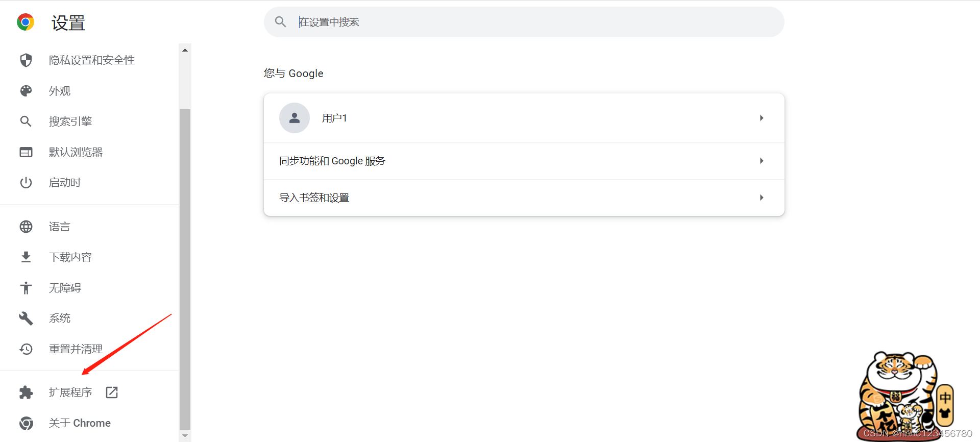Viewport: 980px width, 442px height.
Task: Click the 设置 page title
Action: point(68,23)
